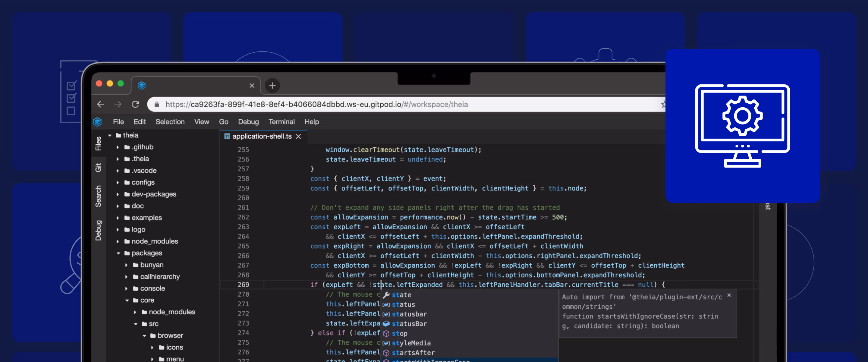The width and height of the screenshot is (868, 362).
Task: Close the Auto import details popup
Action: tap(729, 295)
